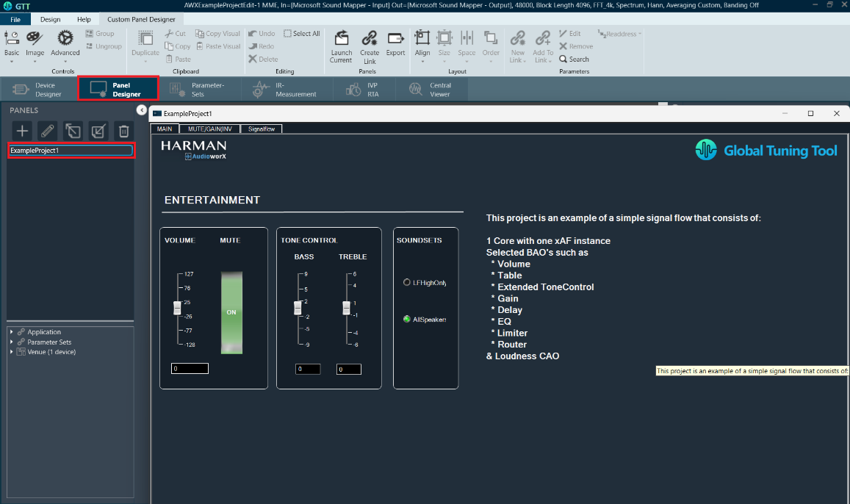Viewport: 850px width, 504px height.
Task: Click the Group controls button
Action: pos(100,34)
